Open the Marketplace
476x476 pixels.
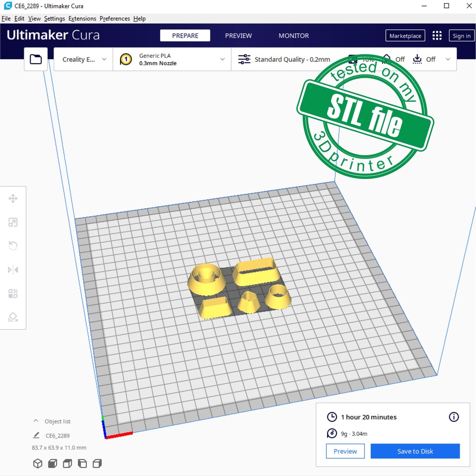tap(405, 36)
